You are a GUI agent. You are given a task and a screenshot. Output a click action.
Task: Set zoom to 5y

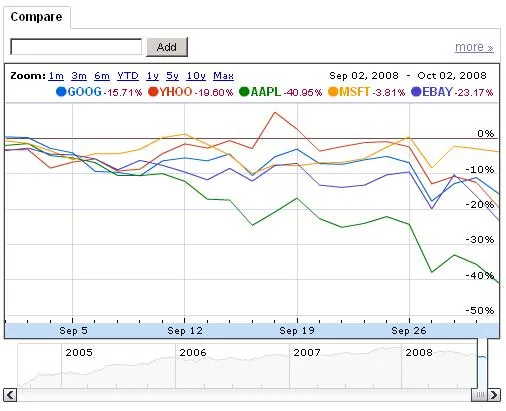coord(172,76)
